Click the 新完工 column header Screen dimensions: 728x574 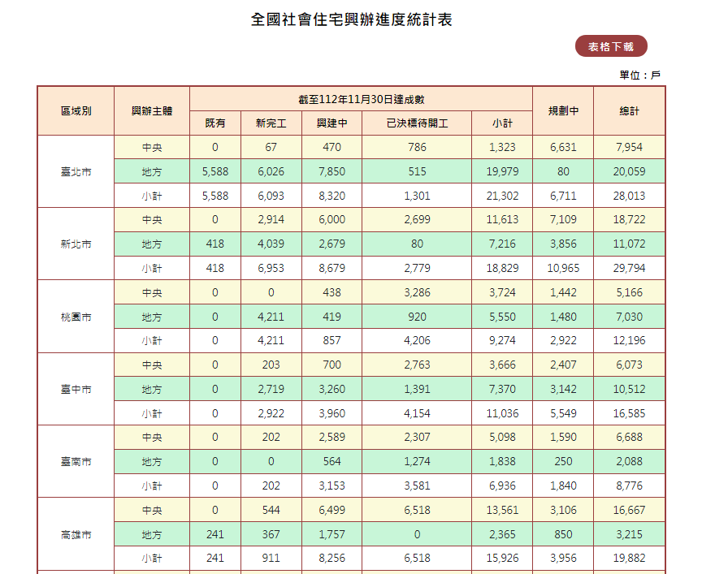coord(271,123)
